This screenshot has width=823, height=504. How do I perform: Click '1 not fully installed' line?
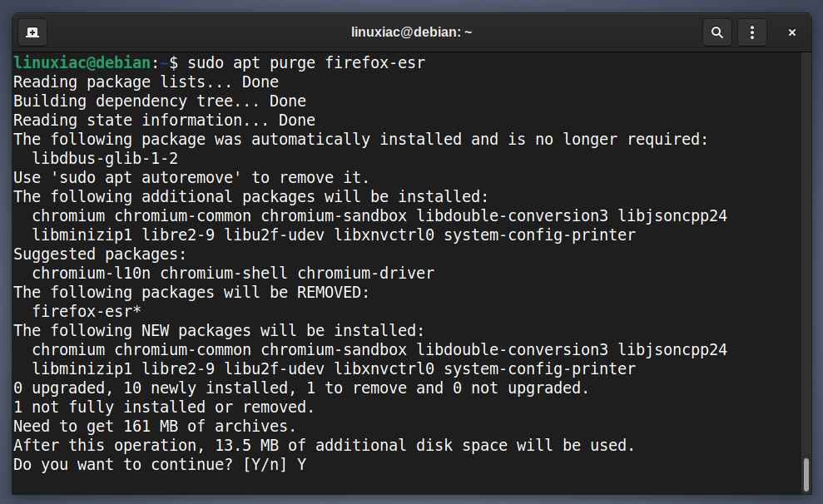click(x=164, y=408)
